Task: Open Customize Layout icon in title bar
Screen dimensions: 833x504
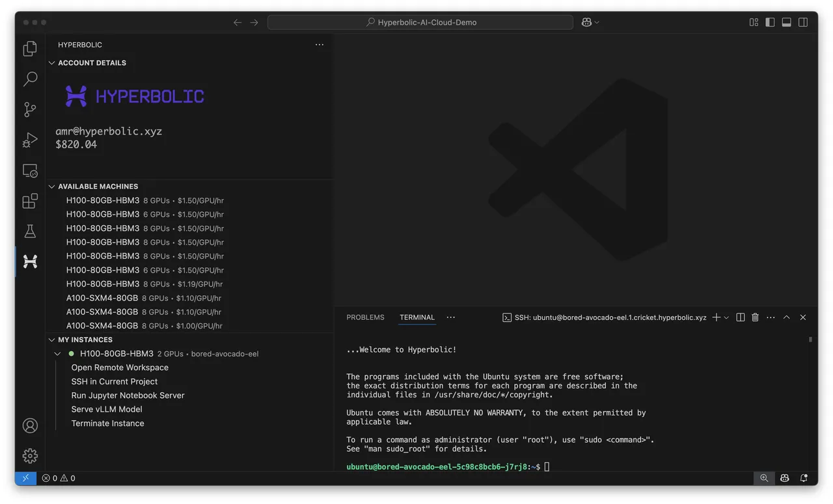Action: pos(754,22)
